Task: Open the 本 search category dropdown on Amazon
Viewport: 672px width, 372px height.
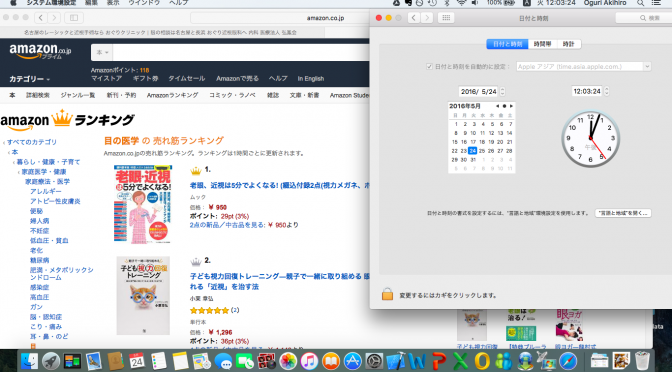Action: coord(102,52)
